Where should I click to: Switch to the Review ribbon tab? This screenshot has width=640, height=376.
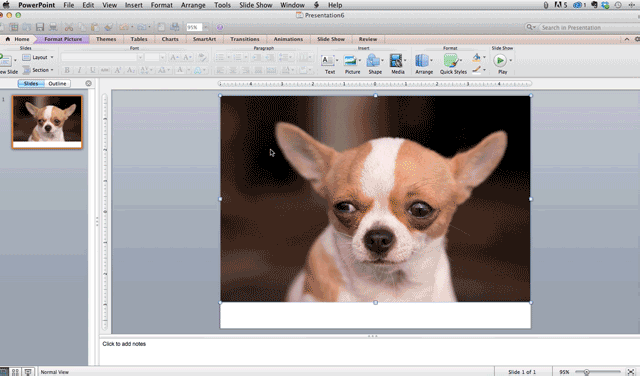(x=368, y=39)
